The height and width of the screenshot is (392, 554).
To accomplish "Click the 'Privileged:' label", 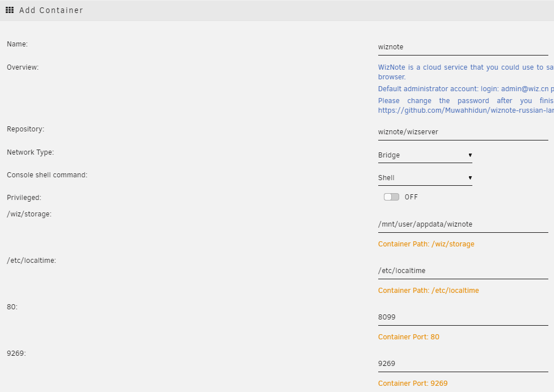I will [x=24, y=198].
